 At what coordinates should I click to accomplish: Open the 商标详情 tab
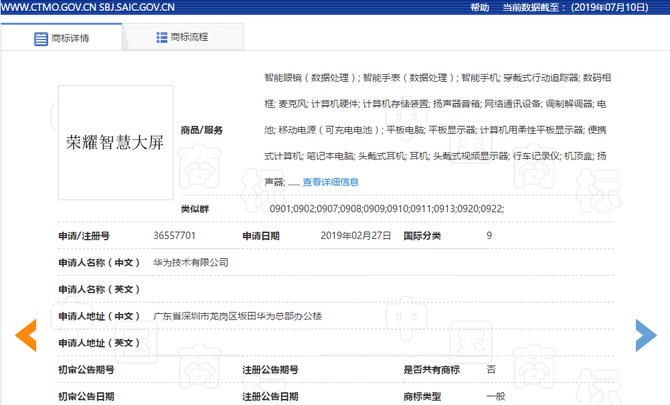[x=62, y=38]
